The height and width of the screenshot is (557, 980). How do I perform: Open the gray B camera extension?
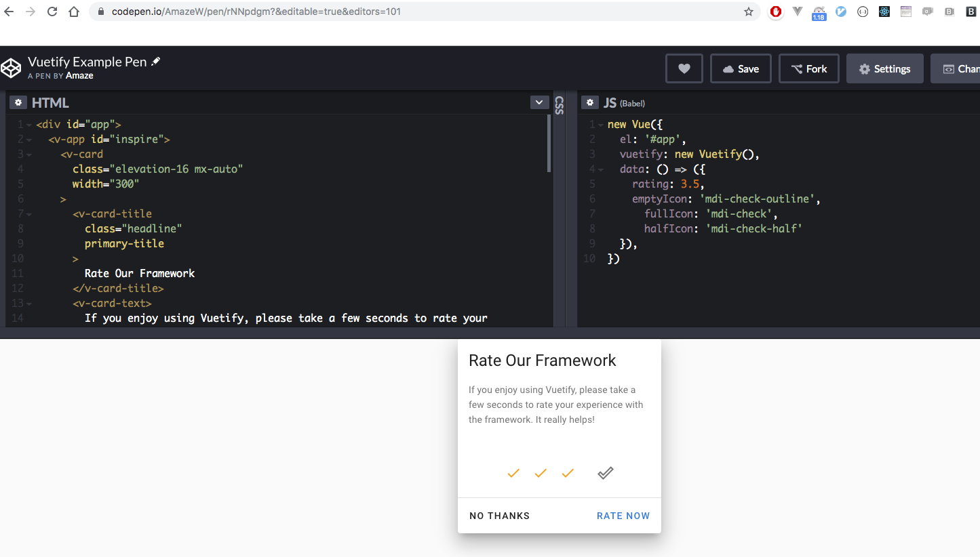pyautogui.click(x=949, y=12)
